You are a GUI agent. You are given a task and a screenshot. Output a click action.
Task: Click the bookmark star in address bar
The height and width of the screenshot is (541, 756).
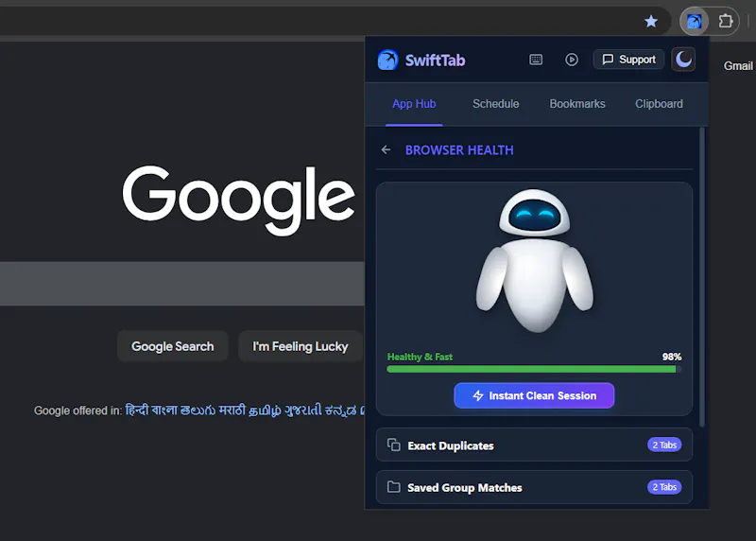[651, 21]
